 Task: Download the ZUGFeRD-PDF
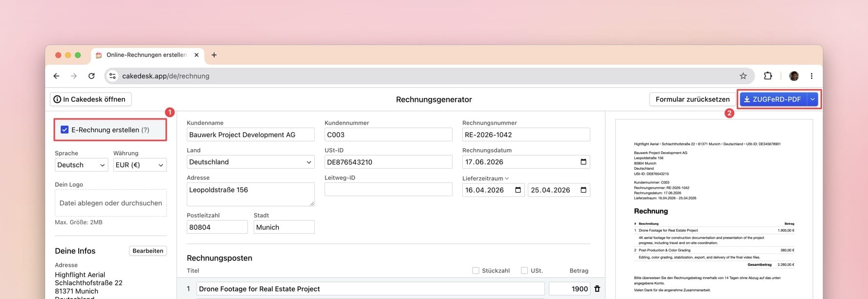(772, 99)
